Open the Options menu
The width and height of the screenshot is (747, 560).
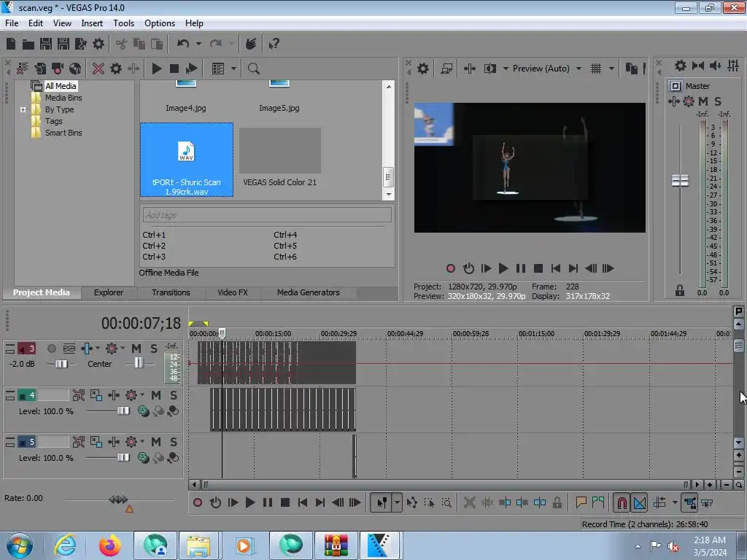pos(160,23)
